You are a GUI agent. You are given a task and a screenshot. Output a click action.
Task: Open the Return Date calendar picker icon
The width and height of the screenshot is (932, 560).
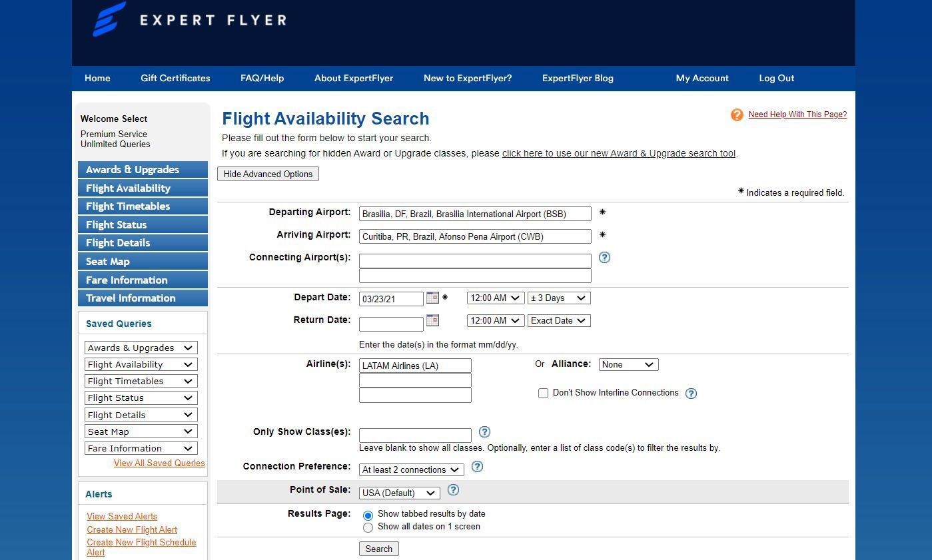[x=432, y=320]
